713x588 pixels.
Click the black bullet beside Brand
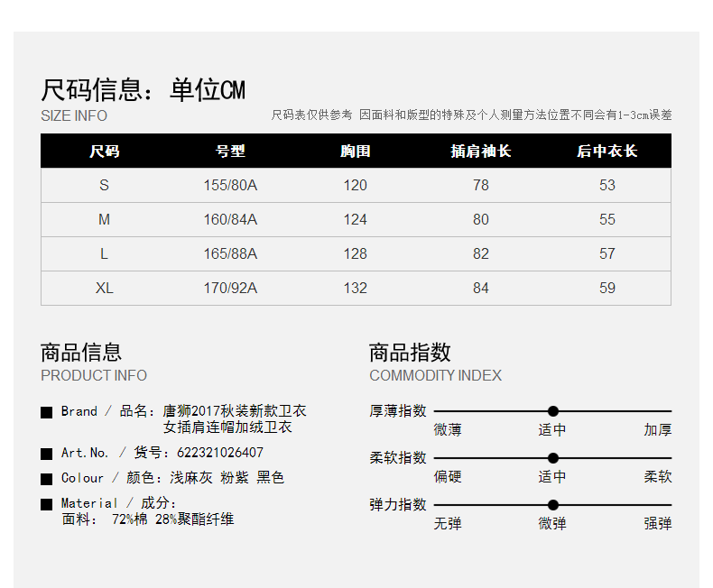pos(46,412)
